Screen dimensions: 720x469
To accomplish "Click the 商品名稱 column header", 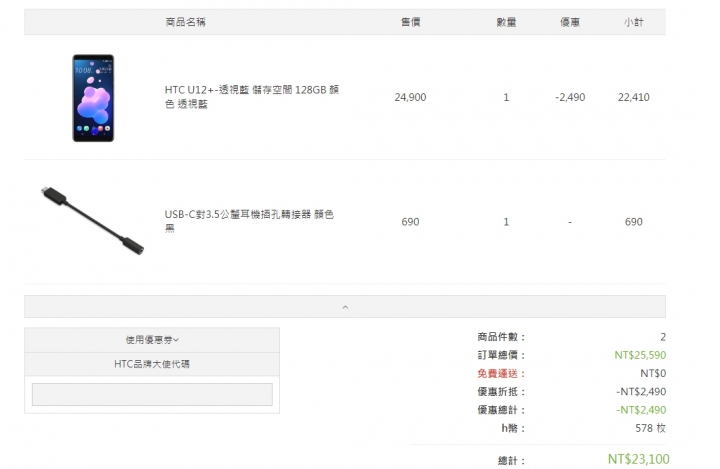I will point(186,22).
